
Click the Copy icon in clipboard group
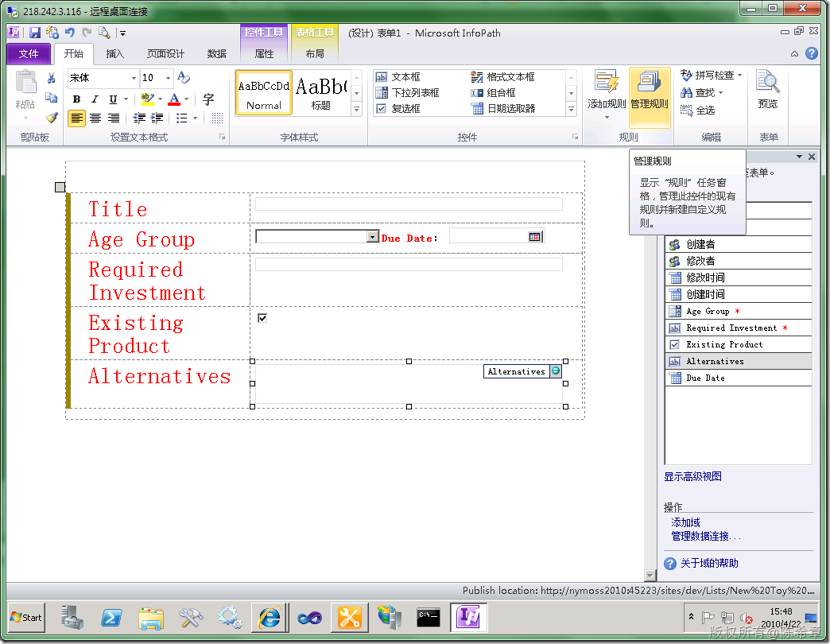pyautogui.click(x=52, y=97)
